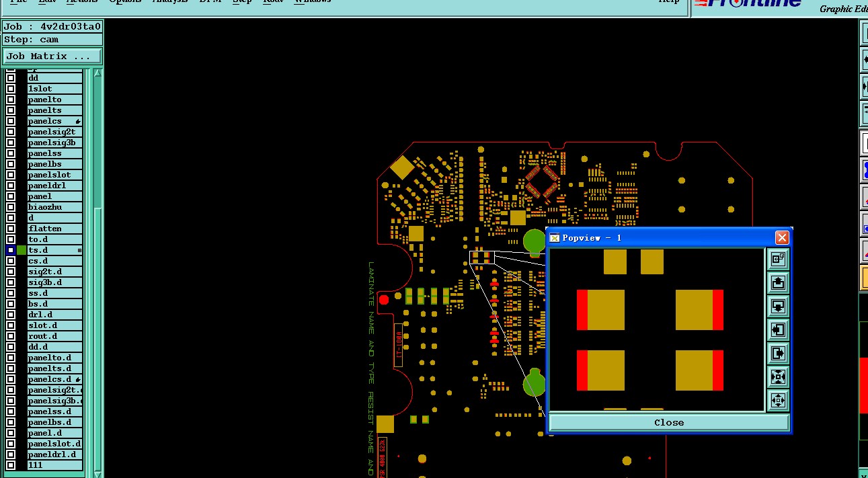Select the slot.d layer name
This screenshot has height=478, width=868.
55,325
